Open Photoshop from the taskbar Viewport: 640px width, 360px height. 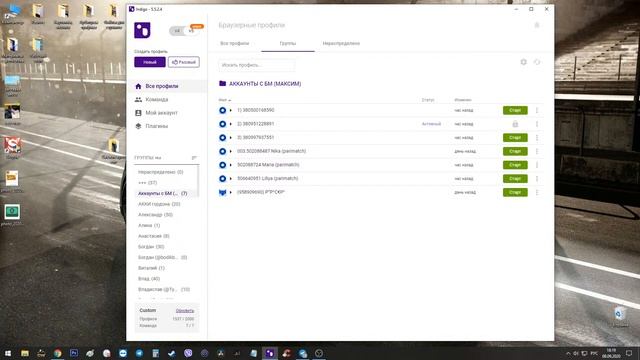tap(74, 353)
